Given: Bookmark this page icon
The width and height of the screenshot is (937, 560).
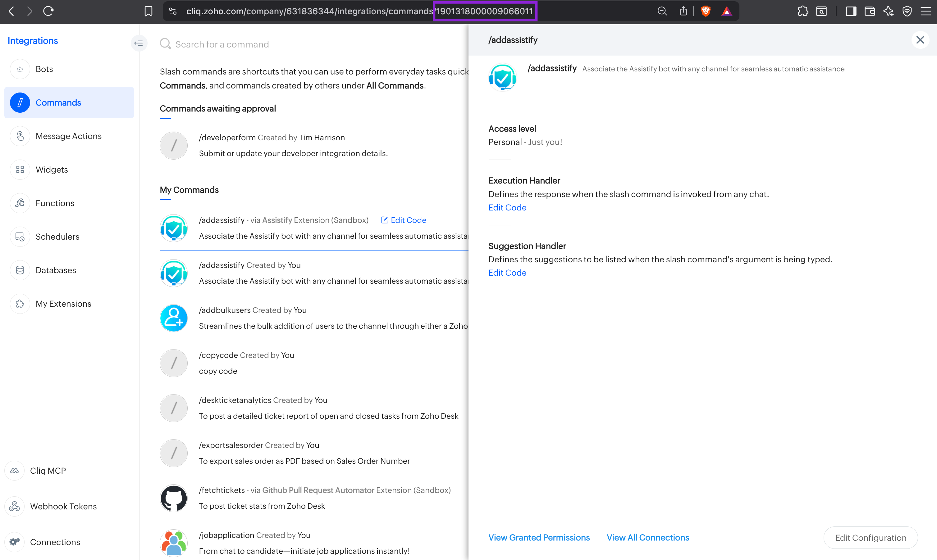Looking at the screenshot, I should pyautogui.click(x=149, y=11).
